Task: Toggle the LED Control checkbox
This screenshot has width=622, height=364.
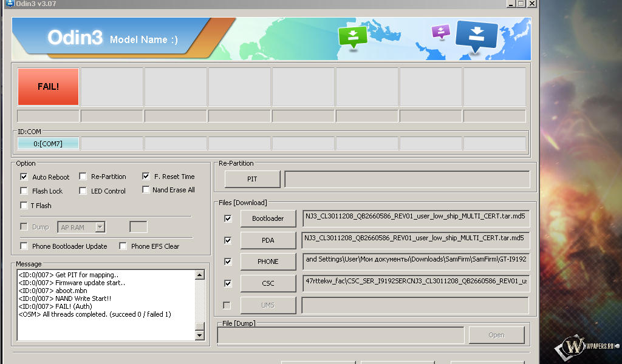Action: click(x=83, y=191)
